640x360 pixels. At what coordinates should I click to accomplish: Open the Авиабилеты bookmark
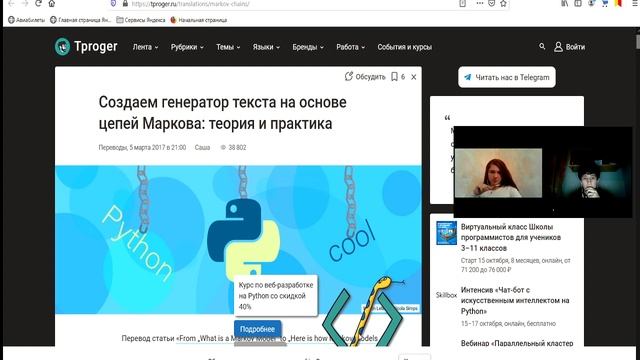pyautogui.click(x=27, y=20)
